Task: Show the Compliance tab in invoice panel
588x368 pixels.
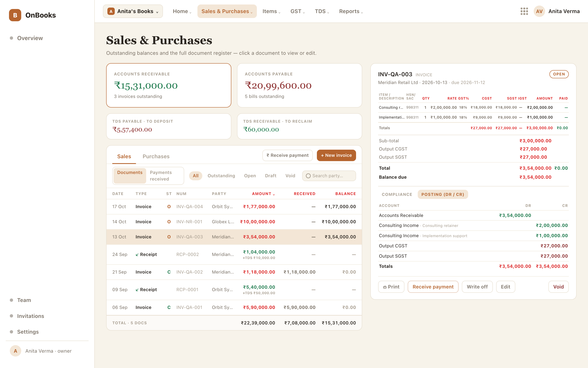Action: [397, 194]
